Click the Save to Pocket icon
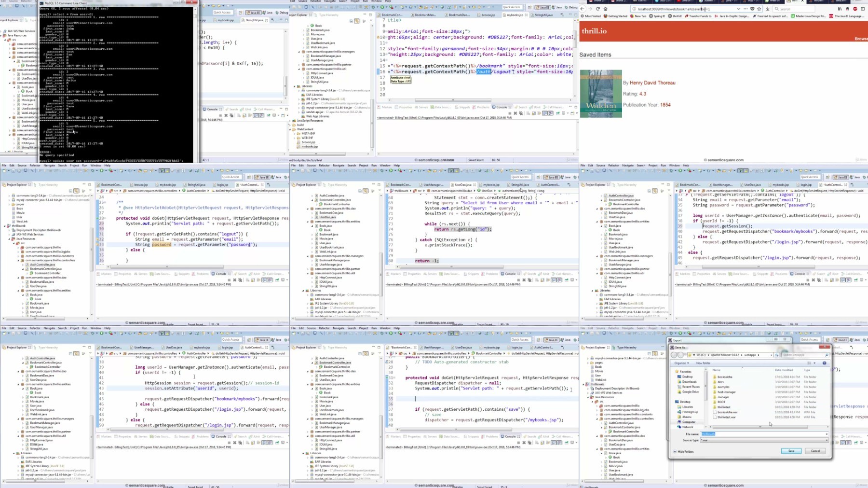 click(752, 9)
